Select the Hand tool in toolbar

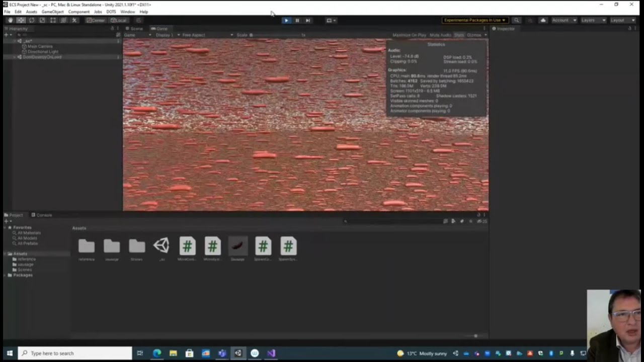[10, 20]
